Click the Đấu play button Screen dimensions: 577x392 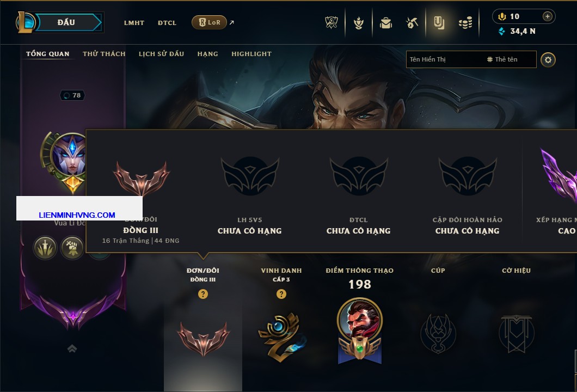coord(67,22)
